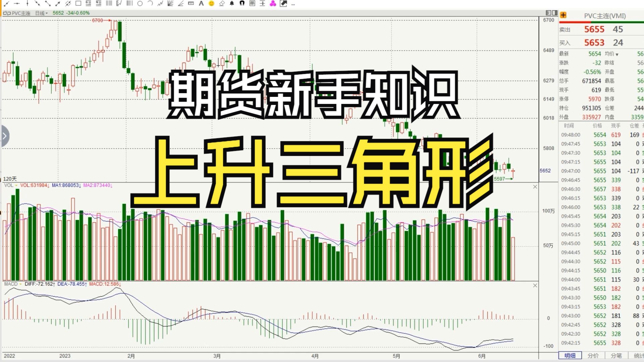This screenshot has height=362, width=644.
Task: Select the 09:46:30 trade row
Action: [601, 189]
